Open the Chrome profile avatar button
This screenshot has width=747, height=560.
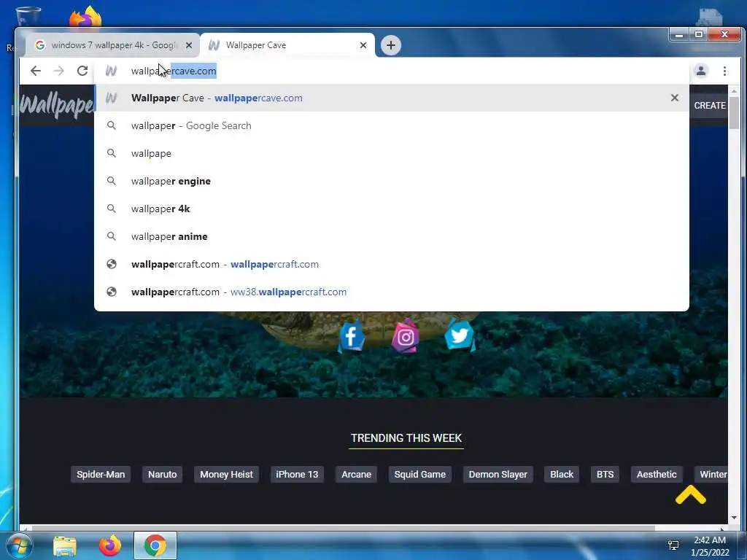tap(701, 71)
